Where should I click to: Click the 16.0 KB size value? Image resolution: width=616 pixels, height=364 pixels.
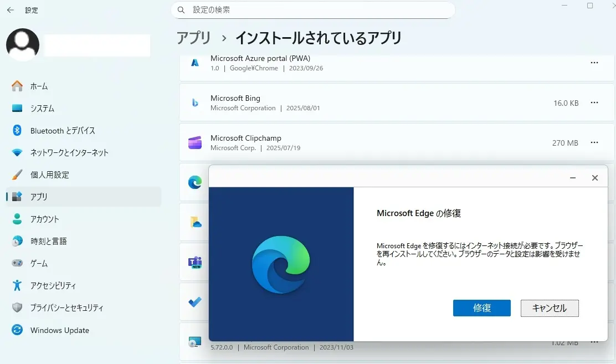click(566, 103)
